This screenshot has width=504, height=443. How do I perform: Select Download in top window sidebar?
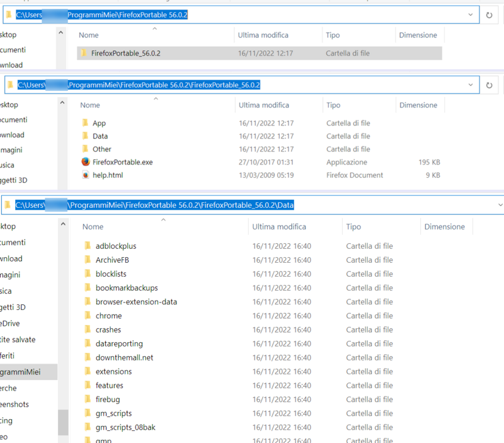click(11, 65)
